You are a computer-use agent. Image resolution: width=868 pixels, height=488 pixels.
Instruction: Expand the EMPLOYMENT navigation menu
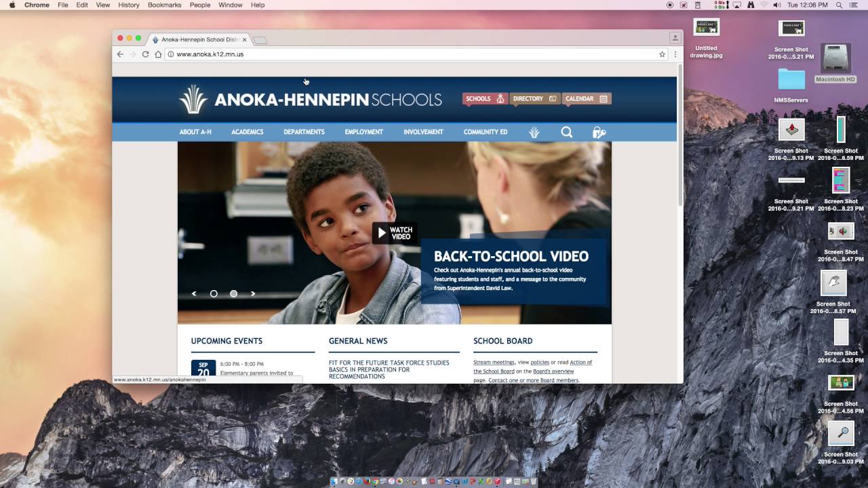coord(364,132)
